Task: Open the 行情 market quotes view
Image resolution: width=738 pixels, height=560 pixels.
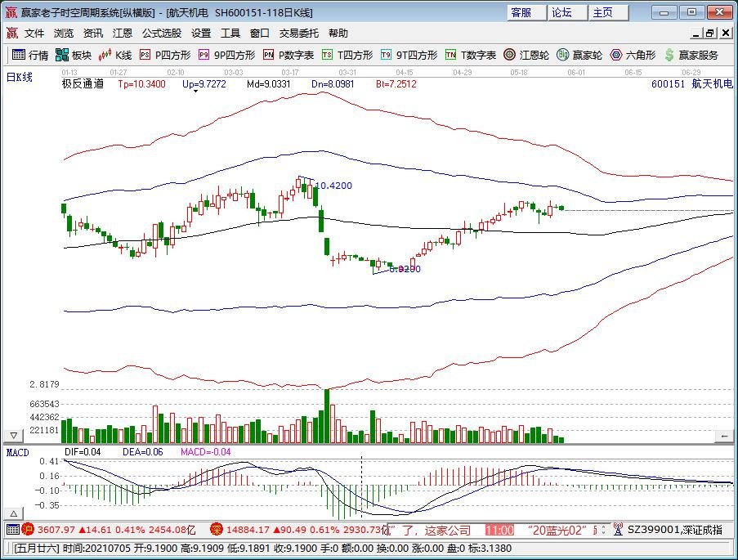Action: (x=30, y=55)
